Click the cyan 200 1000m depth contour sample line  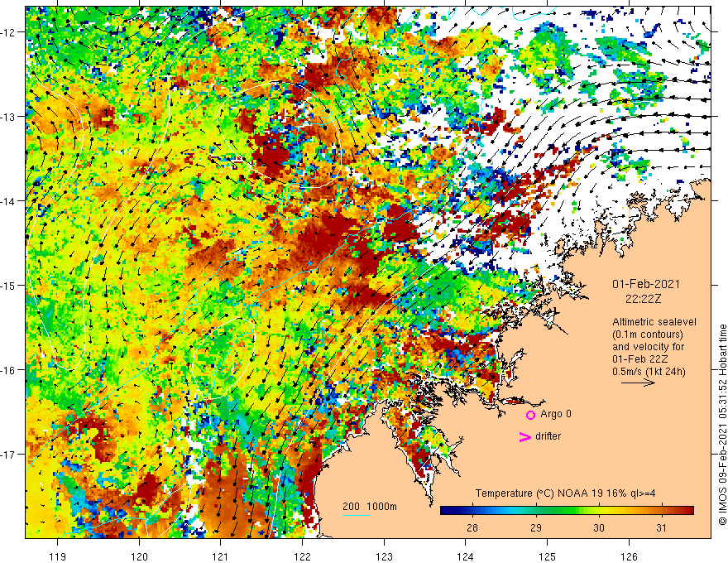click(x=356, y=515)
